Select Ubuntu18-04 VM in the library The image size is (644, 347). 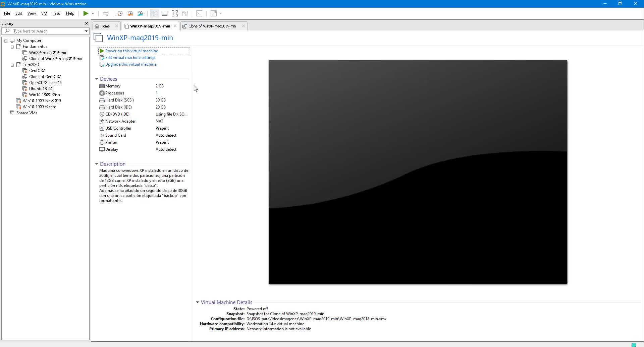click(41, 89)
